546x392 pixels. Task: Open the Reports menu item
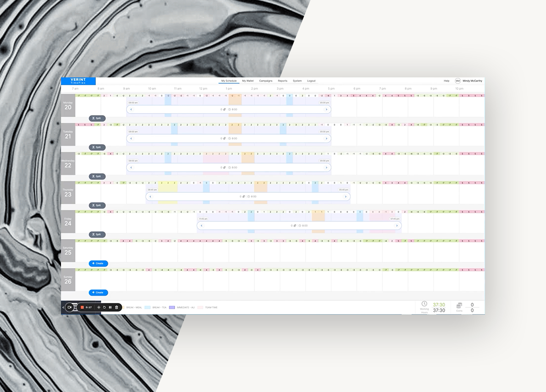pyautogui.click(x=282, y=81)
